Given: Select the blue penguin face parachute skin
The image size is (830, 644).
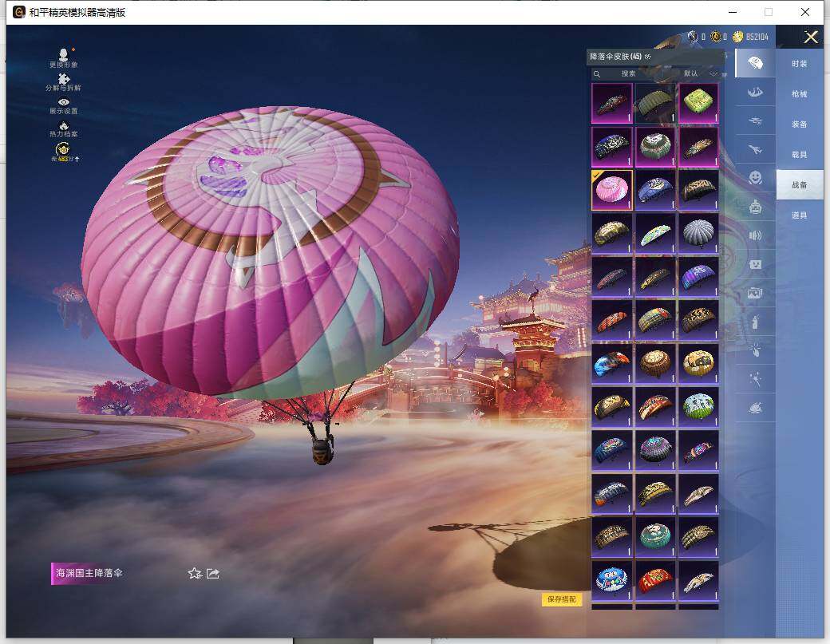Looking at the screenshot, I should pos(612,580).
